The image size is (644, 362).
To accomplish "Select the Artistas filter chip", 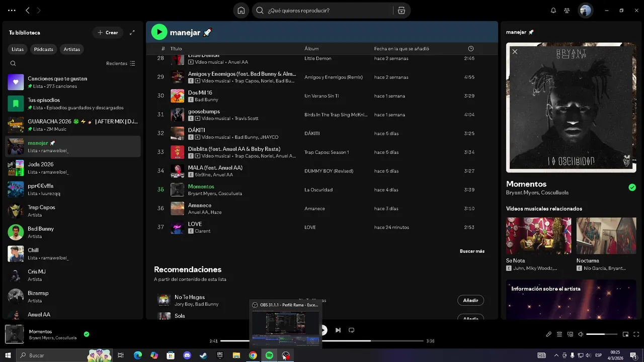I will pos(72,49).
